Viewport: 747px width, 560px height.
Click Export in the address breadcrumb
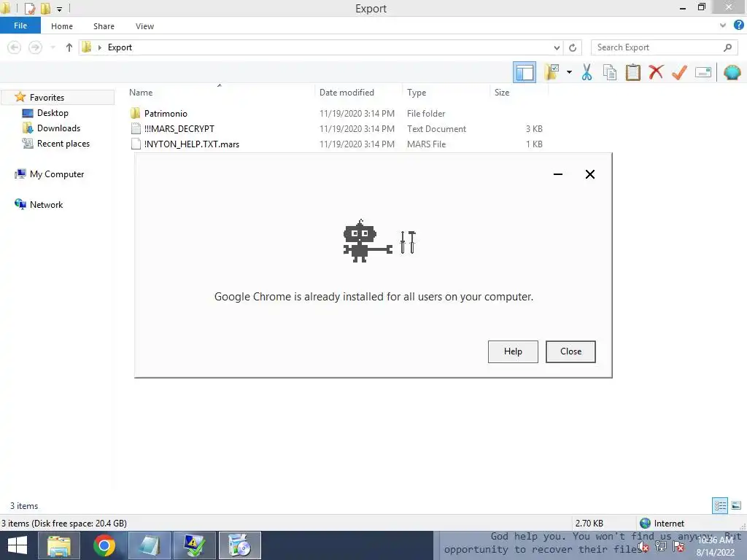[x=120, y=47]
